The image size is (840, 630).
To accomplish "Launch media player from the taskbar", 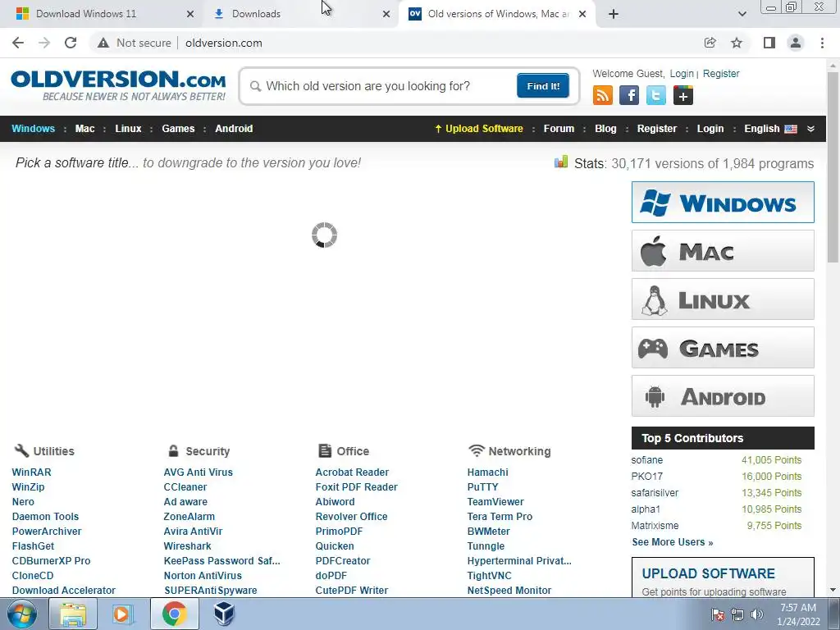I will 121,614.
